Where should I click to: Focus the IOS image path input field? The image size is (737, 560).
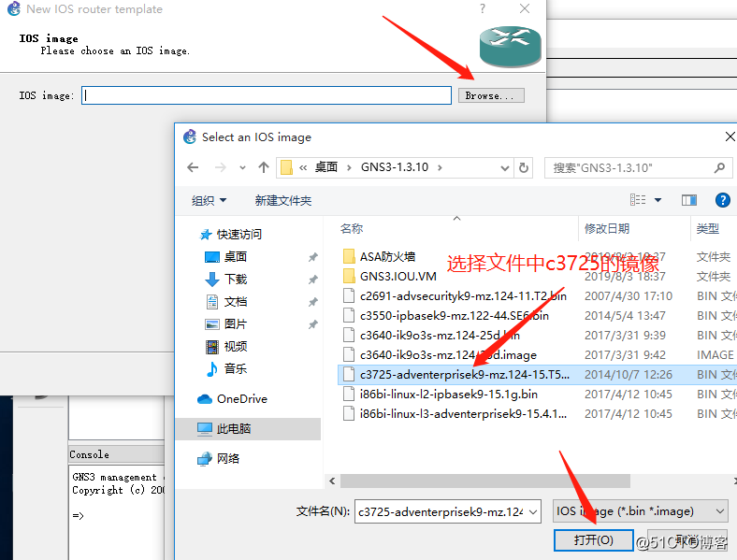267,95
